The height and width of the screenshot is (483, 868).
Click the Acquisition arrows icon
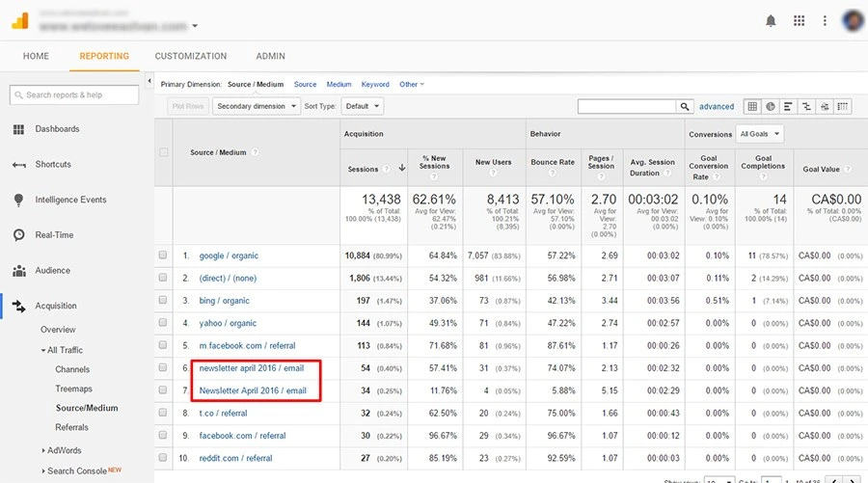pos(19,306)
